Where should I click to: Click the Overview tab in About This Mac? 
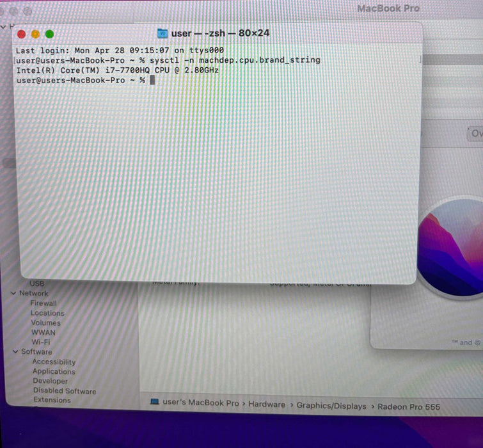475,134
